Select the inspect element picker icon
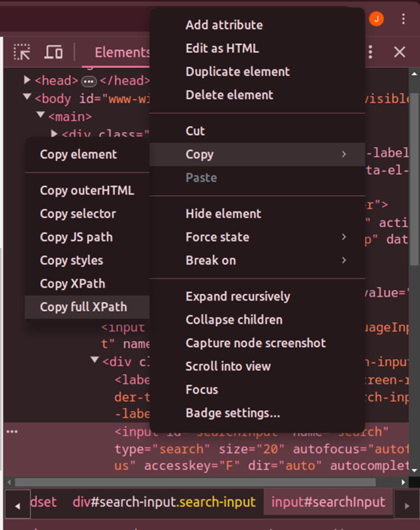This screenshot has height=530, width=420. (23, 53)
